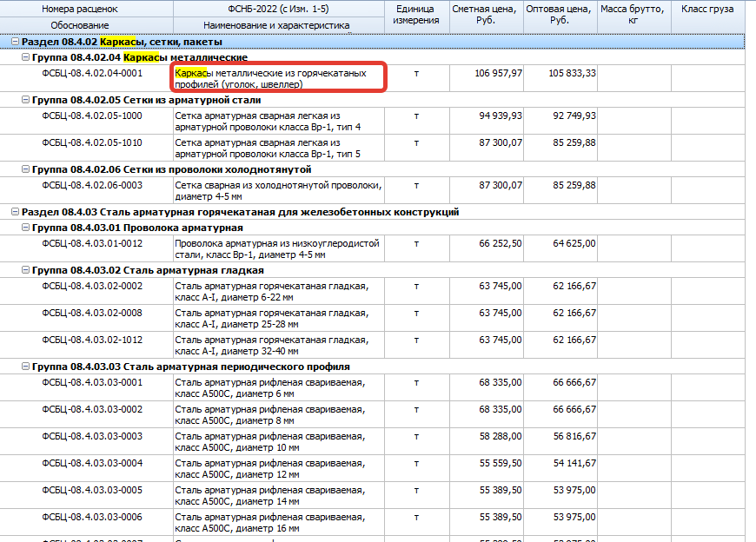Select Проволока арматурная из низкоуглеродистой стали

click(x=277, y=248)
